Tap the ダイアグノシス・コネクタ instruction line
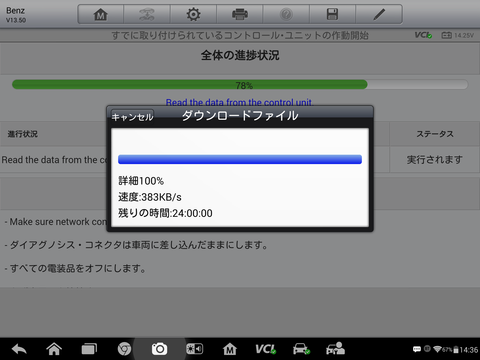Viewport: 480px width, 360px height. pyautogui.click(x=136, y=245)
